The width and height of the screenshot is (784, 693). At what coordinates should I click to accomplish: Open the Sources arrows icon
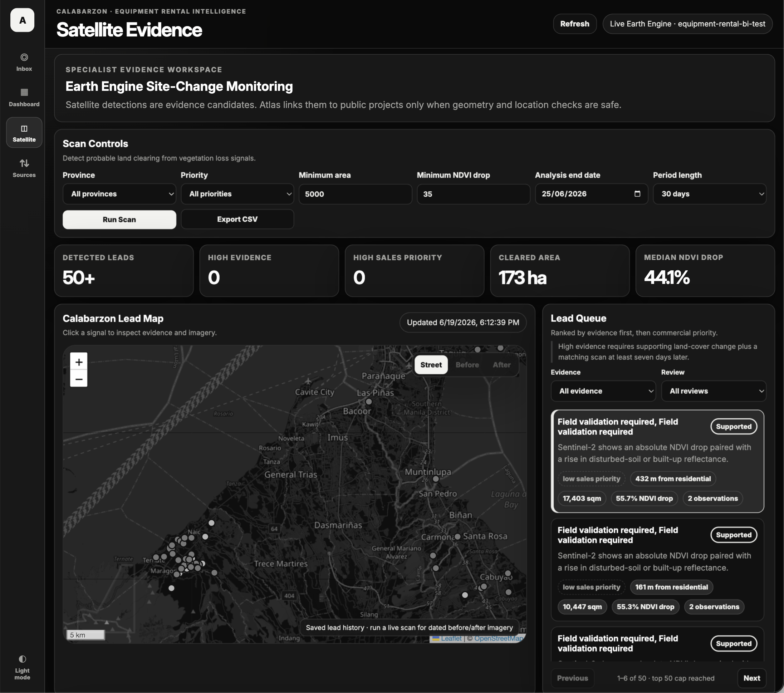point(24,163)
